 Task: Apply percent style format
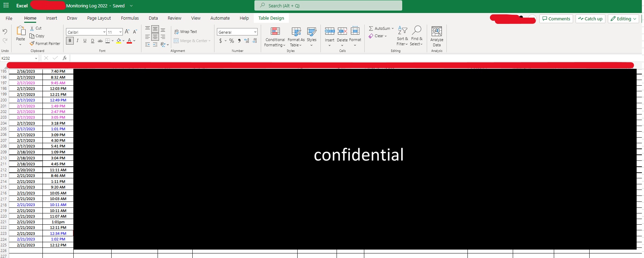click(232, 41)
